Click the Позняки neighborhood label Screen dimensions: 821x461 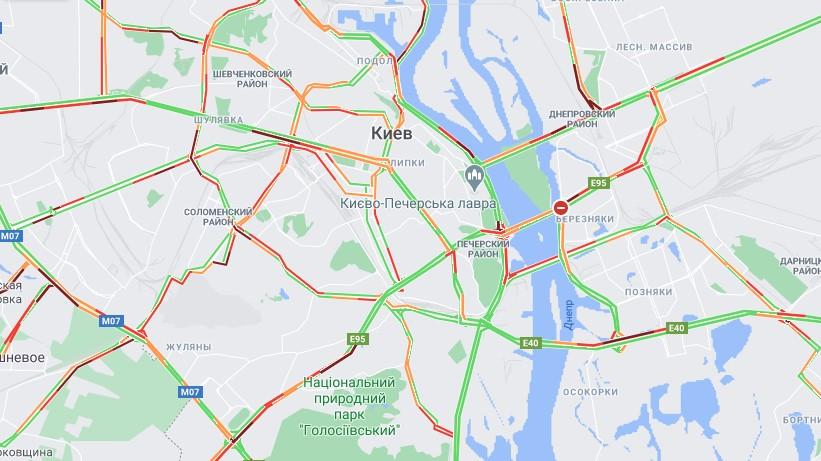[x=648, y=292]
